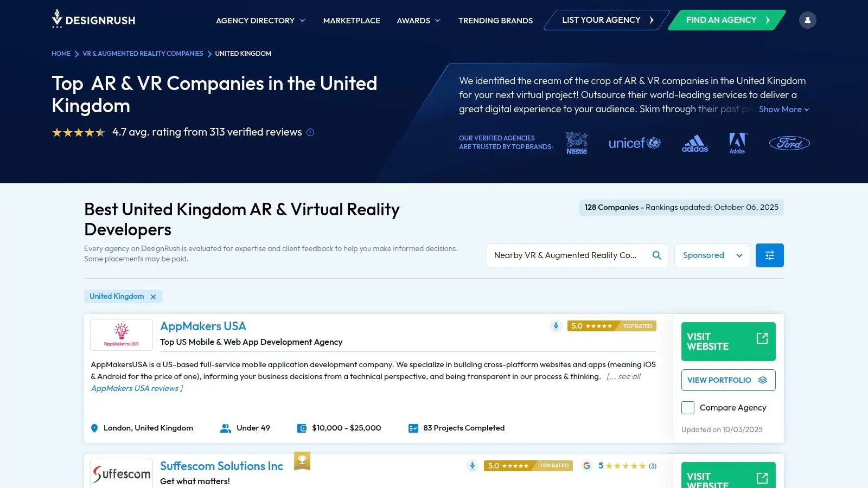Click the search magnifier icon
This screenshot has height=488, width=868.
tap(656, 255)
